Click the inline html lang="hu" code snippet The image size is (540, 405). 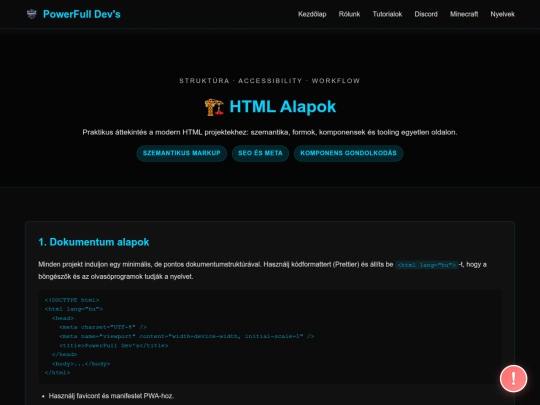coord(427,265)
